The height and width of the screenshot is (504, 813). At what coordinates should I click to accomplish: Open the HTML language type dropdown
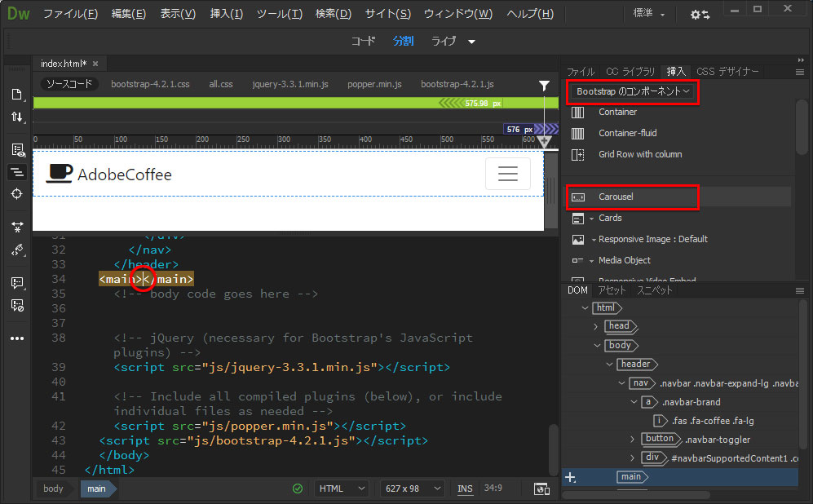tap(342, 489)
